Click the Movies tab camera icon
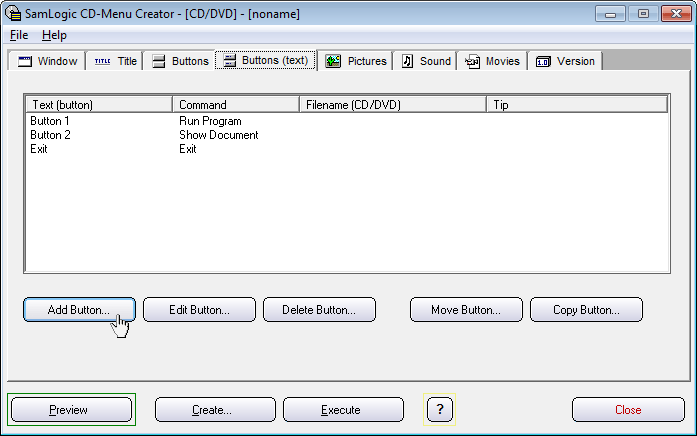 [473, 61]
